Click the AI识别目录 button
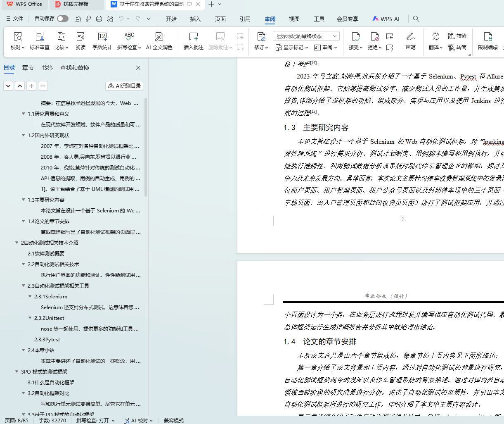Screen dimensions: 504x424 point(124,86)
